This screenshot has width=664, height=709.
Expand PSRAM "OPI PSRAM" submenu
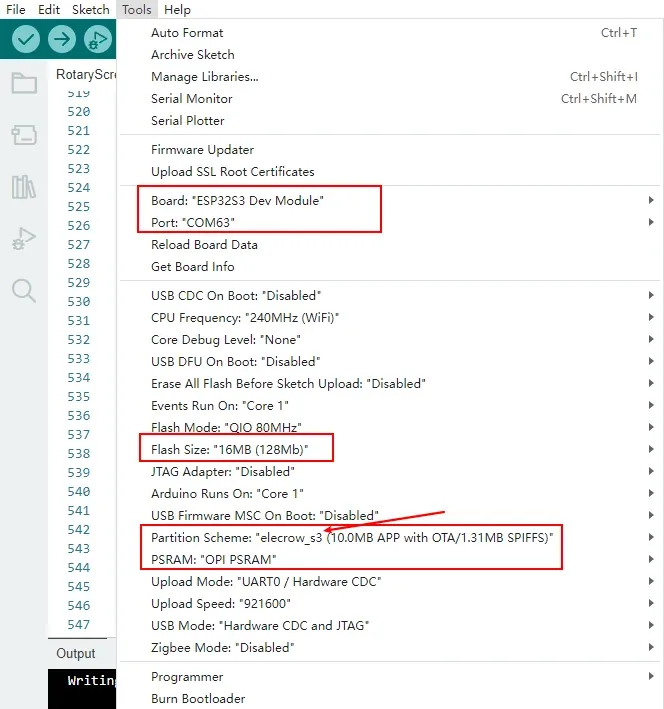point(390,559)
